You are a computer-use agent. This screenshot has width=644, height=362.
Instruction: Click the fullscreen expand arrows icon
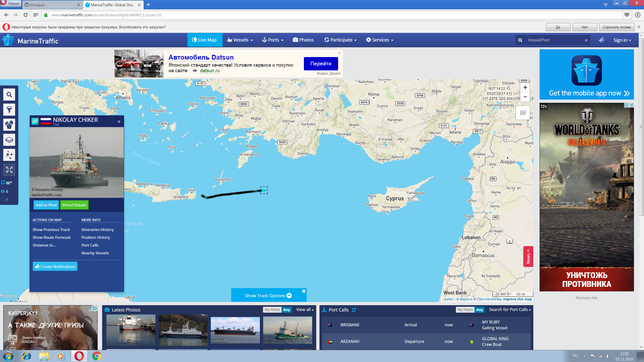(9, 170)
